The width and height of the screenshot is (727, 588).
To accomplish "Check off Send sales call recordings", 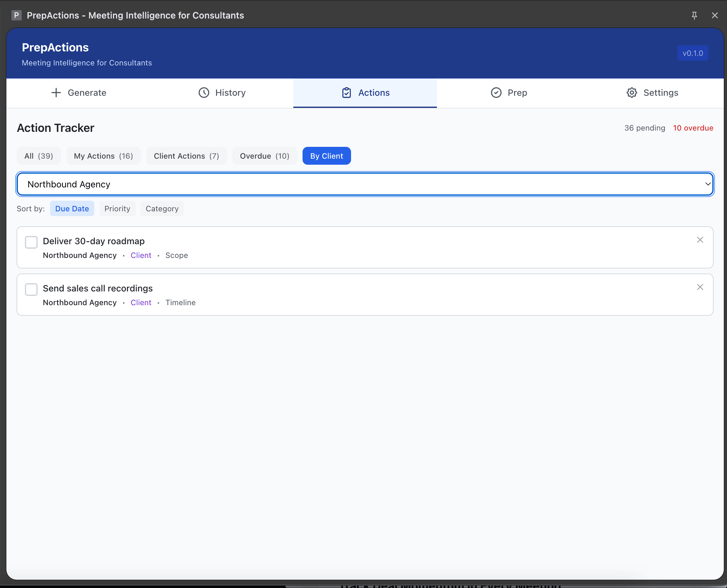I will coord(31,289).
